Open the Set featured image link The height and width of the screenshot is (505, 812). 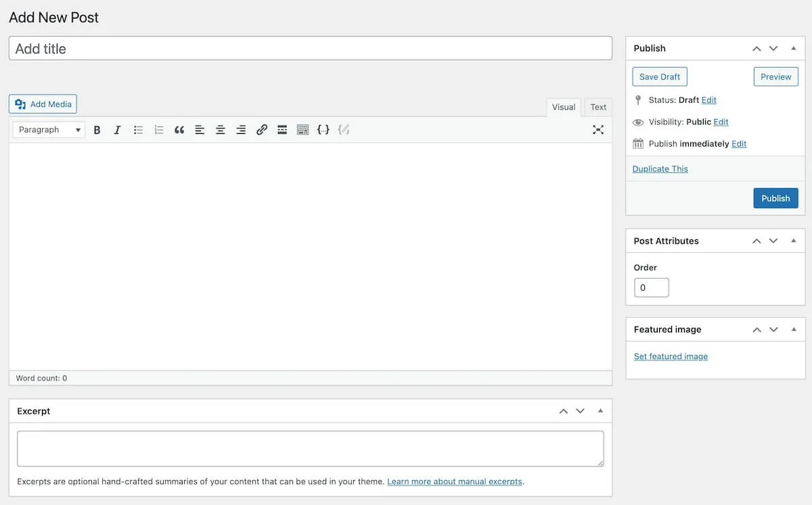point(671,356)
